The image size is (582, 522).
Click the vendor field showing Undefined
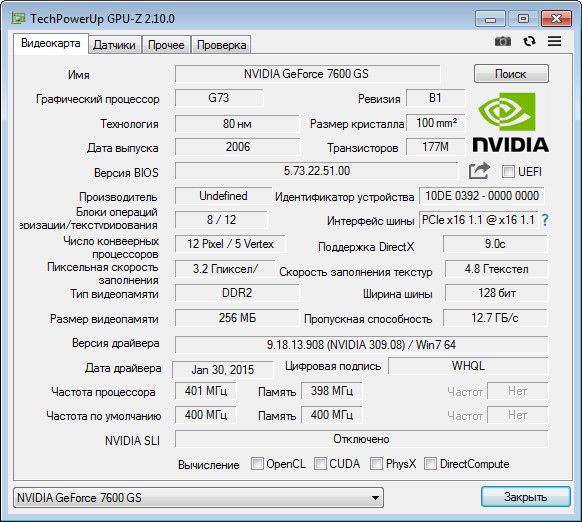tap(223, 196)
